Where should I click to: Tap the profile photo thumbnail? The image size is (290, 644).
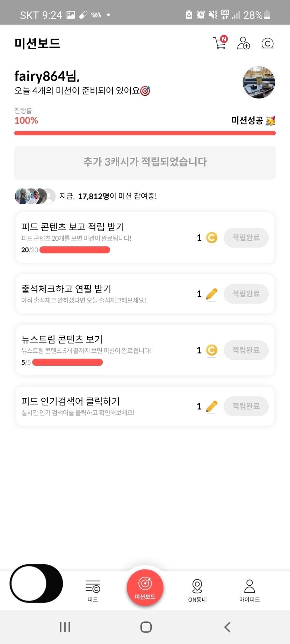coord(259,82)
